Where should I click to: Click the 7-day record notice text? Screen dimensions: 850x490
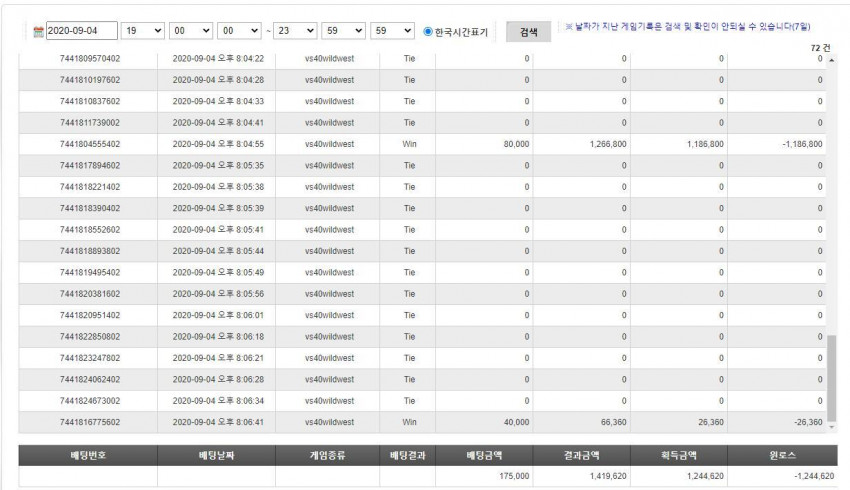687,27
